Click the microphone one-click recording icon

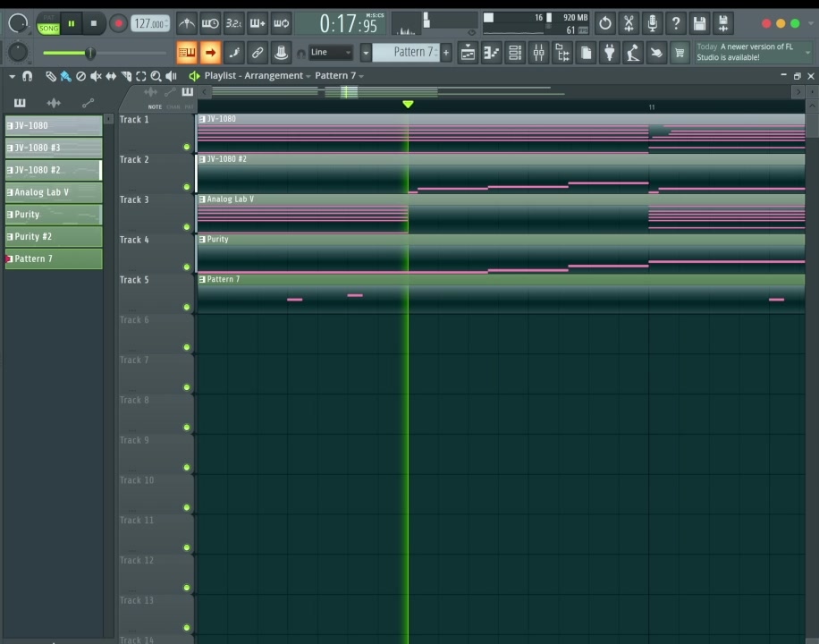click(x=653, y=23)
